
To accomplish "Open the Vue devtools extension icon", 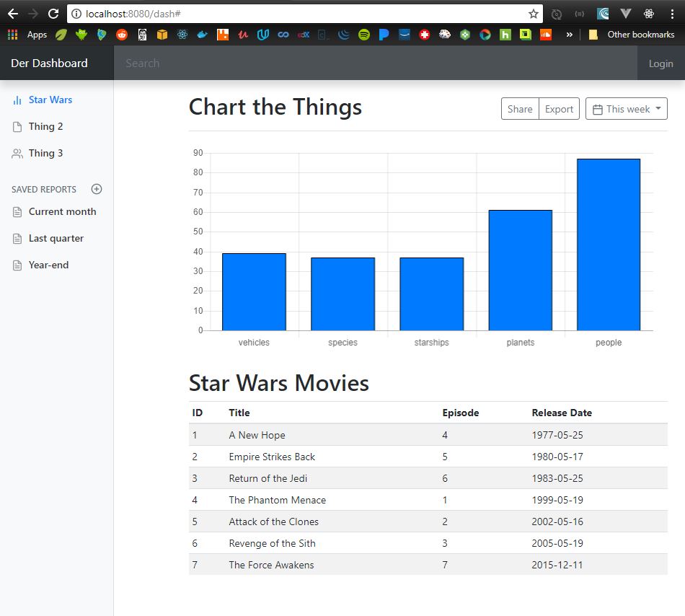I will point(626,14).
